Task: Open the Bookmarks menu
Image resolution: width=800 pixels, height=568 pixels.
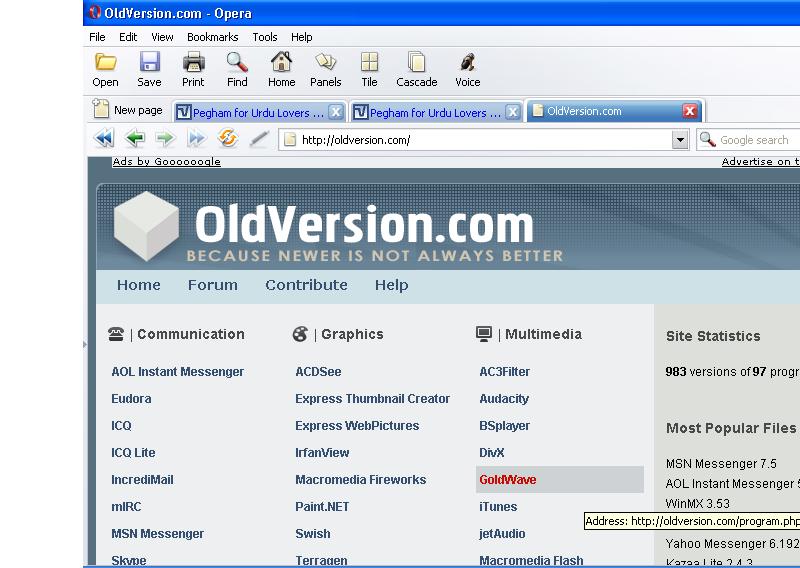Action: [212, 37]
